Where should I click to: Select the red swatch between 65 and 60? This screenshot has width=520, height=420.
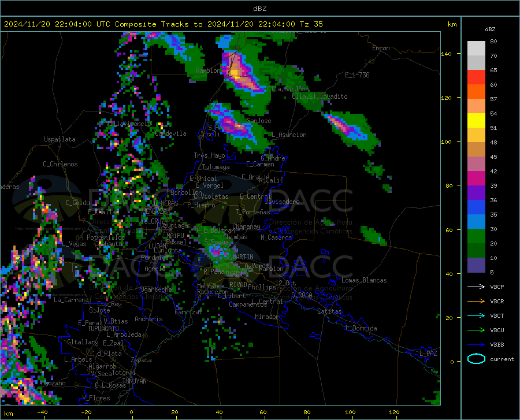pos(476,77)
